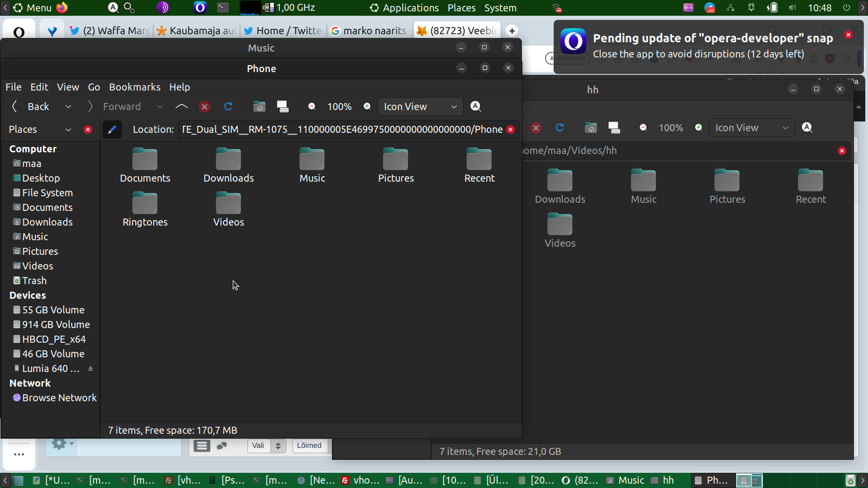Zoom in using the plus magnifier in Phone window
The image size is (868, 488).
click(x=367, y=107)
